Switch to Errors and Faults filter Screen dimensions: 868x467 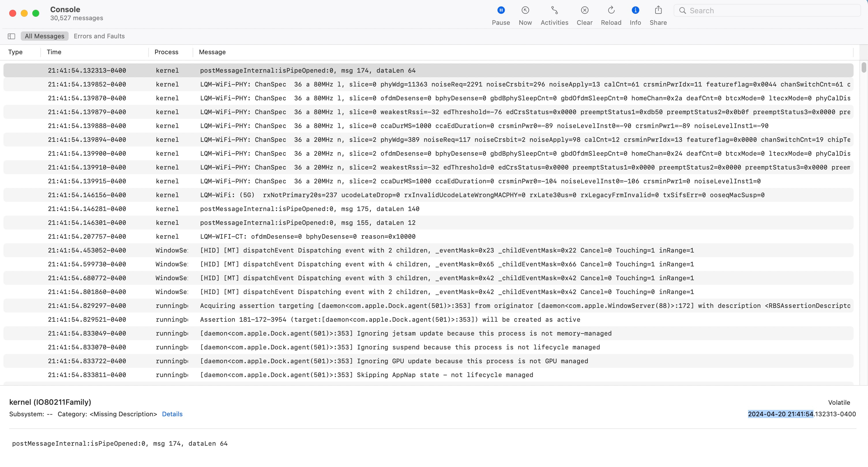(x=99, y=36)
